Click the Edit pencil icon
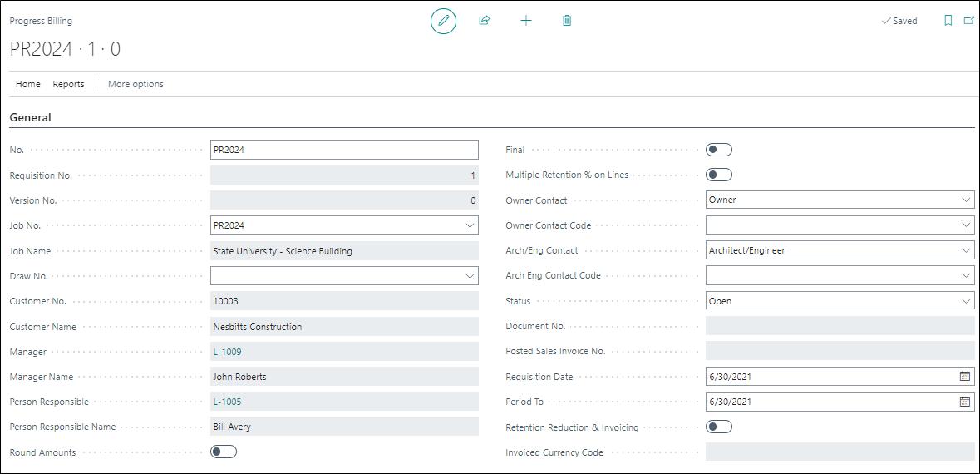The height and width of the screenshot is (474, 980). click(x=443, y=21)
